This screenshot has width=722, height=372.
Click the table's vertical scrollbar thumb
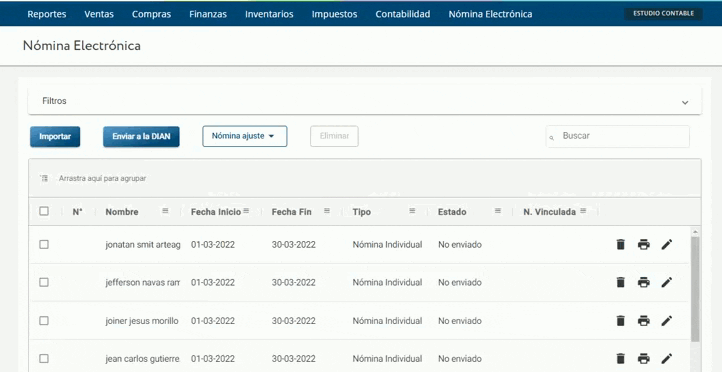click(x=695, y=289)
